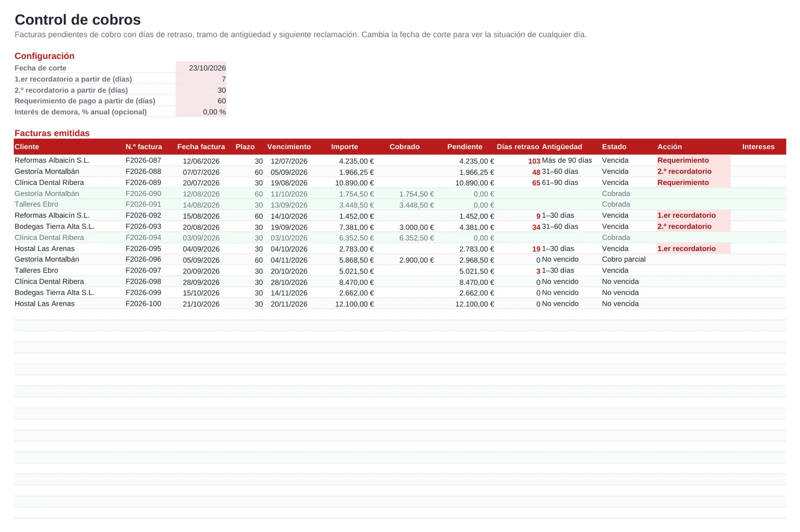The width and height of the screenshot is (800, 532).
Task: Select the Interés de demora label
Action: coord(80,112)
